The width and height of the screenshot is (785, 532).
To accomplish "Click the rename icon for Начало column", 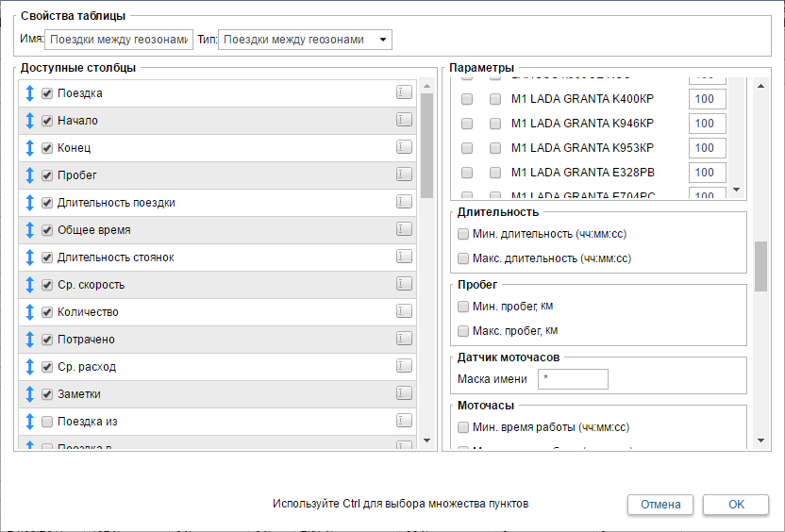I will (x=404, y=120).
